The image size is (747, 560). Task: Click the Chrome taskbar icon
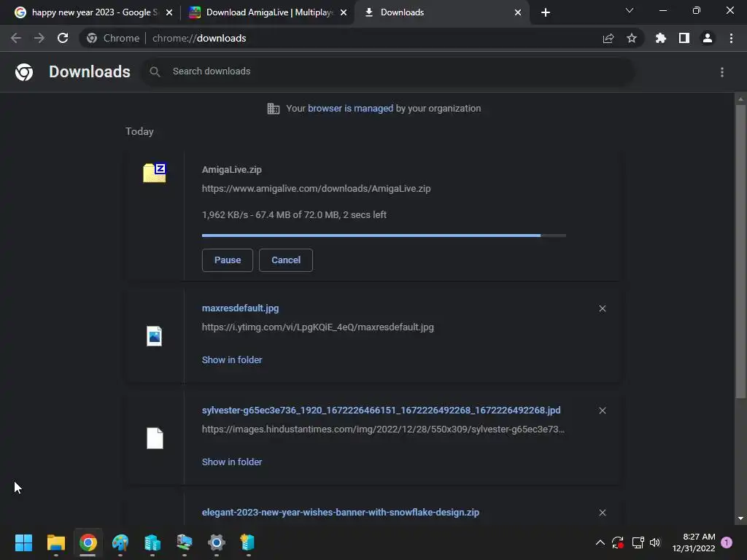click(88, 542)
